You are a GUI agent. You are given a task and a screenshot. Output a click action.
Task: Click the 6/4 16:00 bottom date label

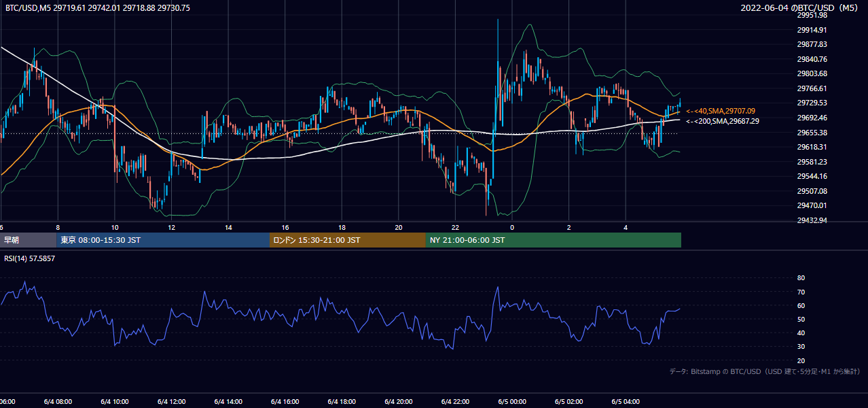[x=285, y=402]
